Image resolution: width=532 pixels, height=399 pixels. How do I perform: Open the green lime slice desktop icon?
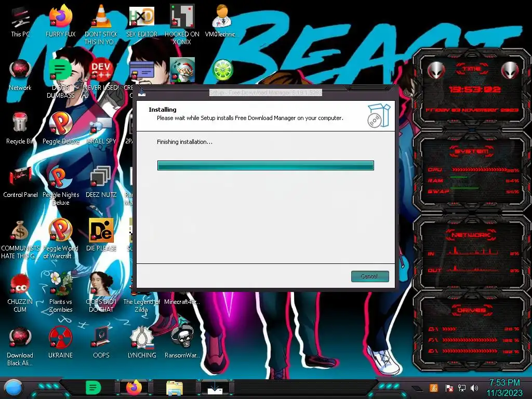coord(222,70)
